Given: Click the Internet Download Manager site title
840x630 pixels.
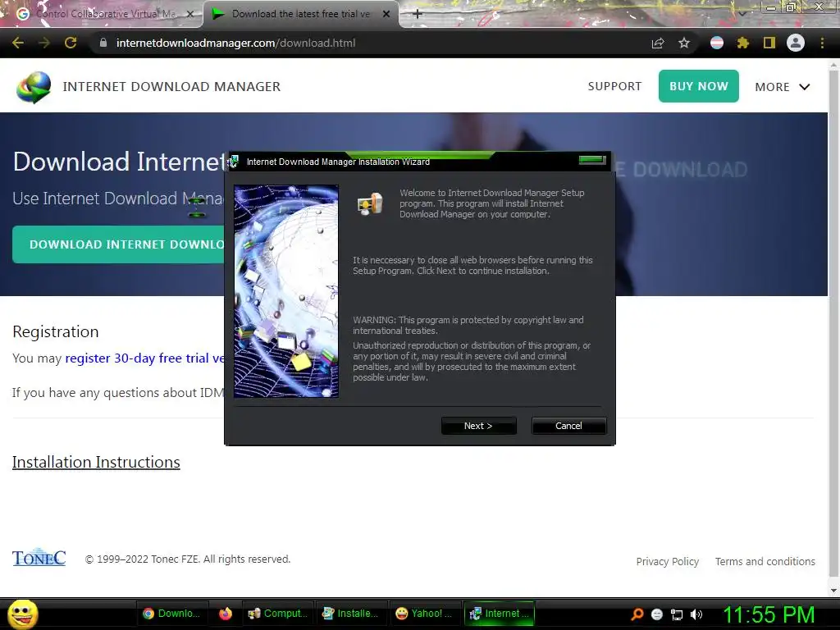Looking at the screenshot, I should click(x=171, y=86).
